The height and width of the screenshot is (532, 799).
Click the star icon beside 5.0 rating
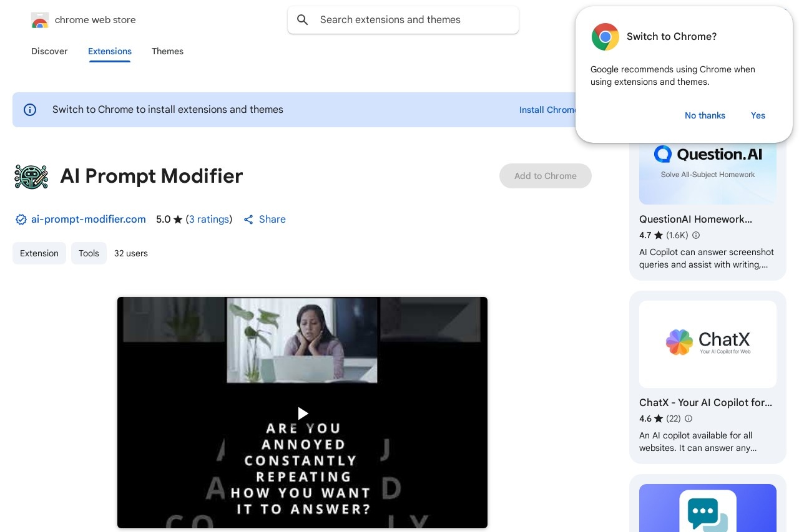[x=178, y=220]
